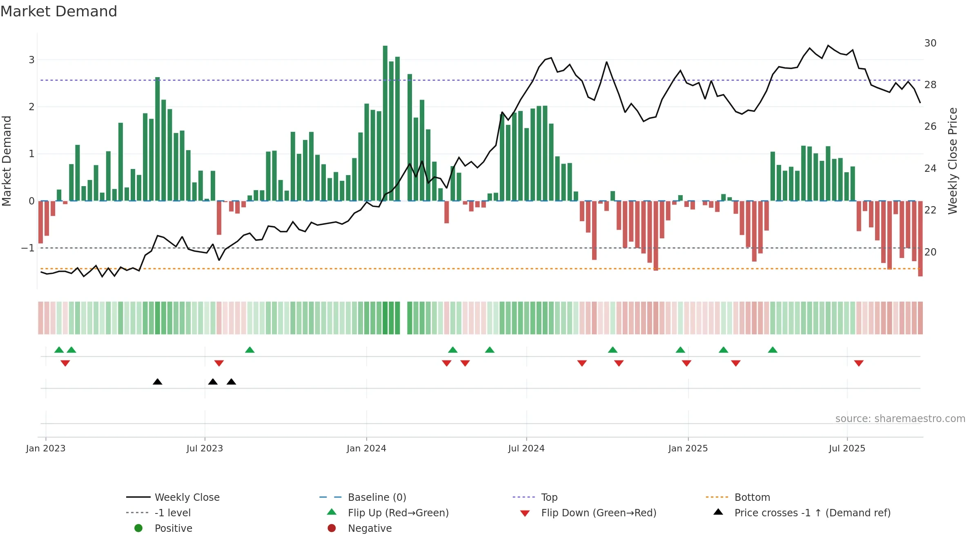Click the red Flip Down legend triangle

coord(525,513)
